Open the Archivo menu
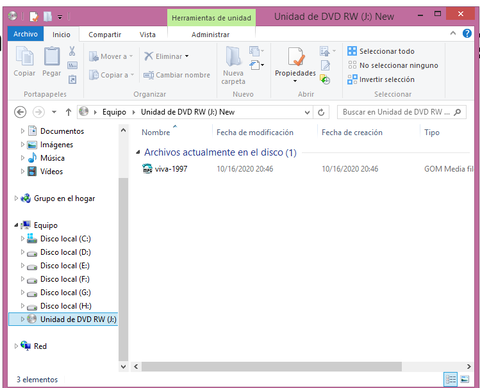Viewport: 480px width, 388px height. pos(26,34)
